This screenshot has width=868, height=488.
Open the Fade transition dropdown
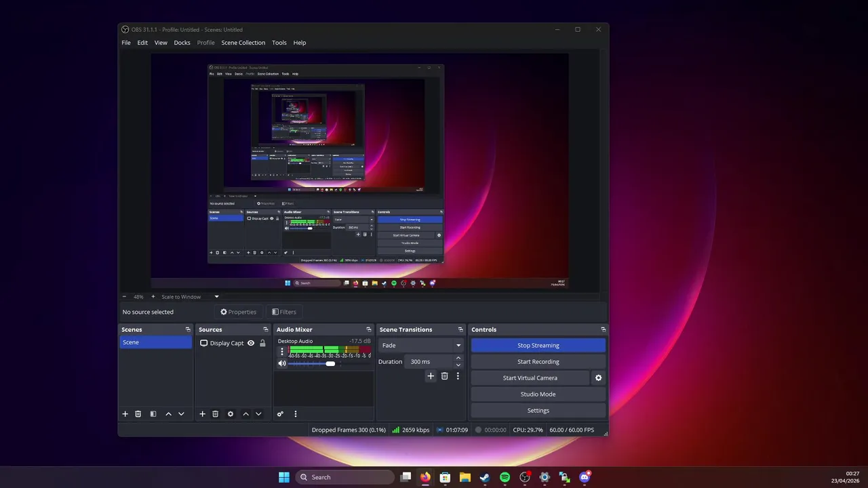pyautogui.click(x=420, y=346)
